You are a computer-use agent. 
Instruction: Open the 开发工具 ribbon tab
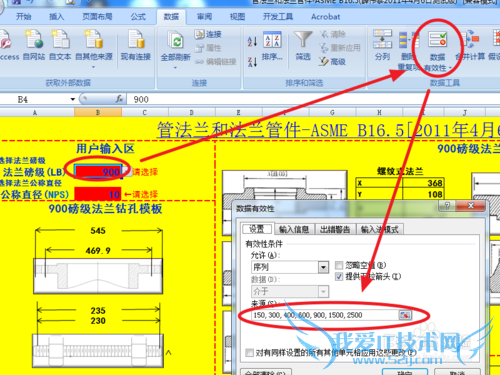point(278,17)
